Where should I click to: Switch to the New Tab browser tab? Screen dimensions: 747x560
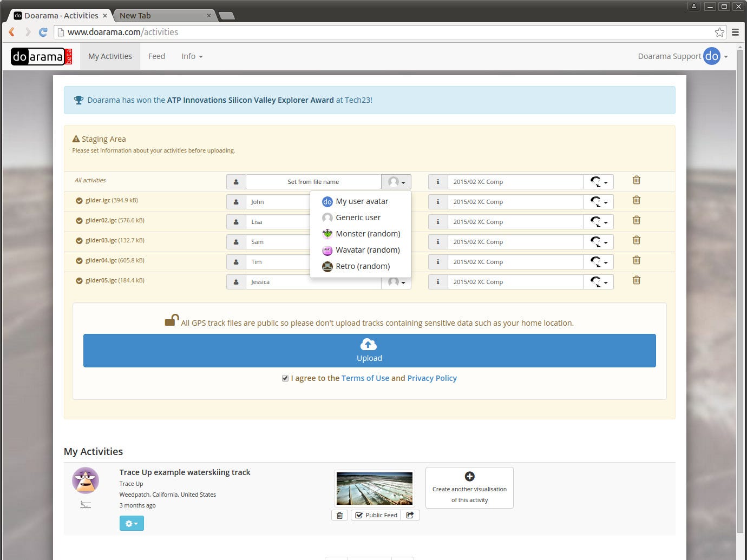tap(163, 16)
